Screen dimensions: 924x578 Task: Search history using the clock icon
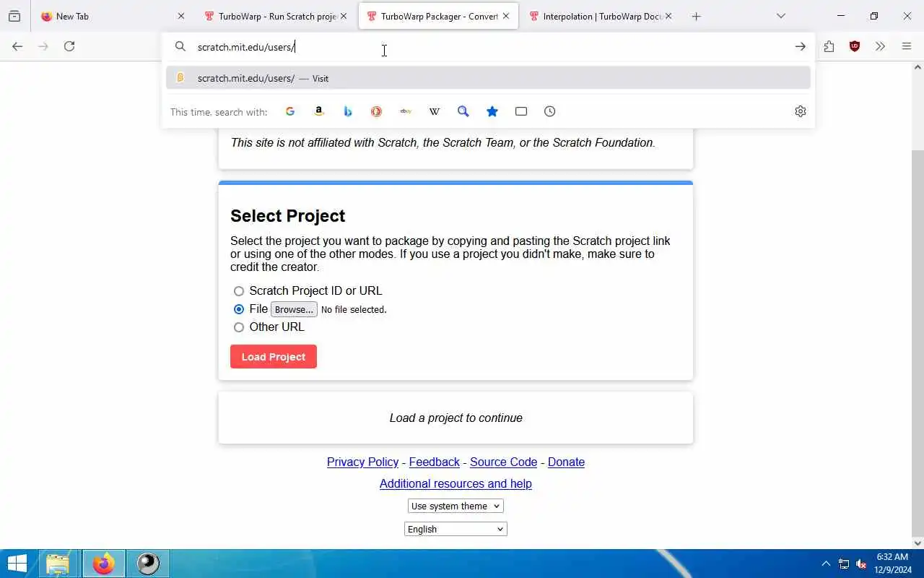(550, 111)
